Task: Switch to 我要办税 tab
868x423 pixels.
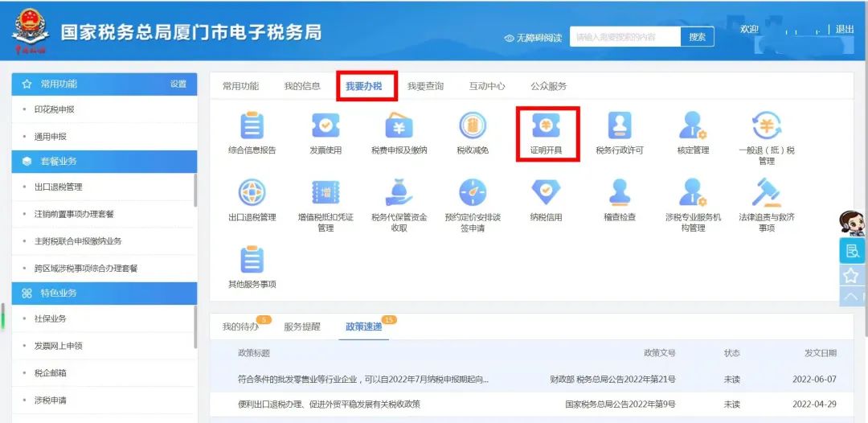Action: 364,86
